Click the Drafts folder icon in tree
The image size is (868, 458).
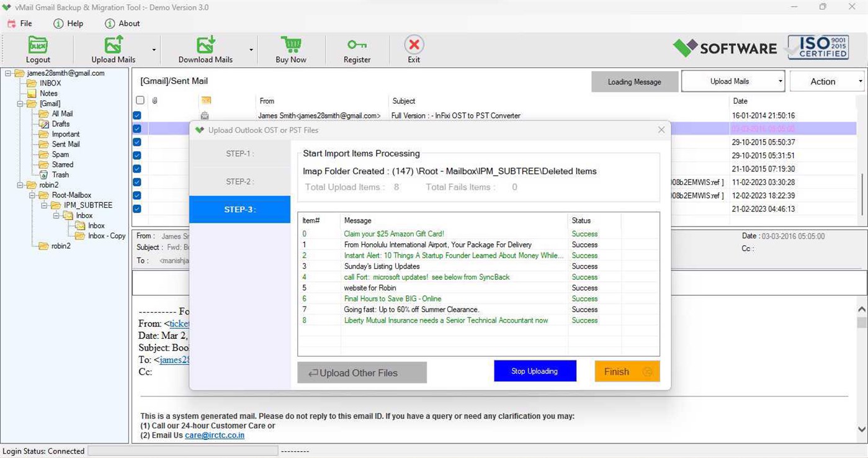44,123
